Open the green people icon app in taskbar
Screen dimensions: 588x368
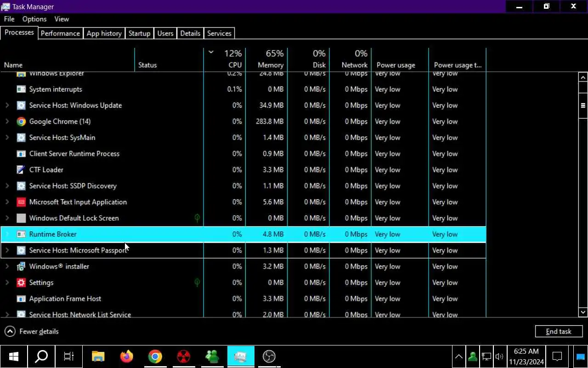pos(212,356)
